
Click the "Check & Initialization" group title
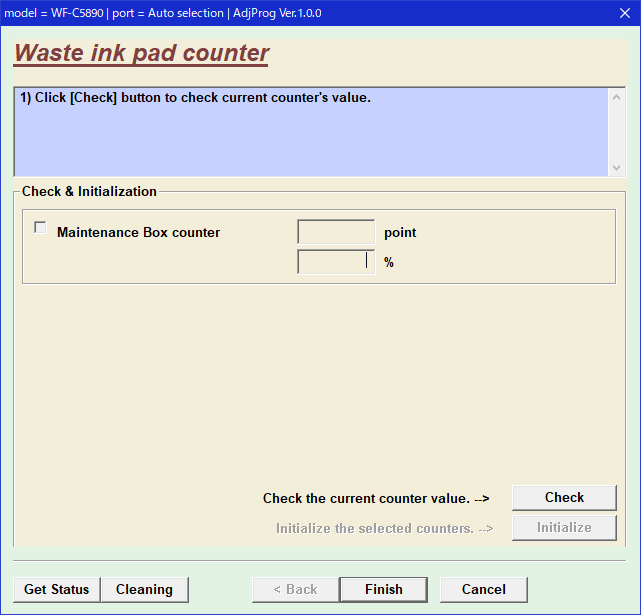click(x=89, y=191)
